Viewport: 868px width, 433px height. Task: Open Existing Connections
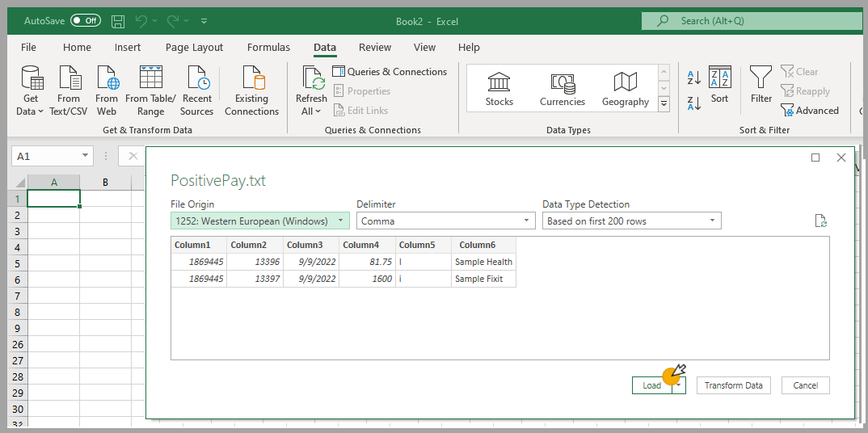(x=252, y=91)
